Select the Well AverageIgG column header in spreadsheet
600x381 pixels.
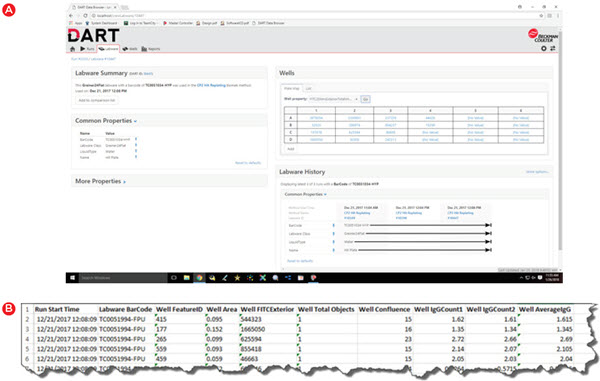pyautogui.click(x=545, y=309)
